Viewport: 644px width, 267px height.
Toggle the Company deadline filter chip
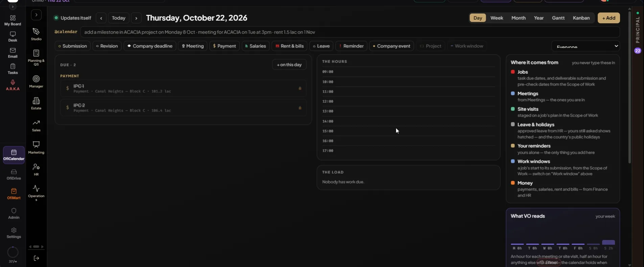coord(150,46)
